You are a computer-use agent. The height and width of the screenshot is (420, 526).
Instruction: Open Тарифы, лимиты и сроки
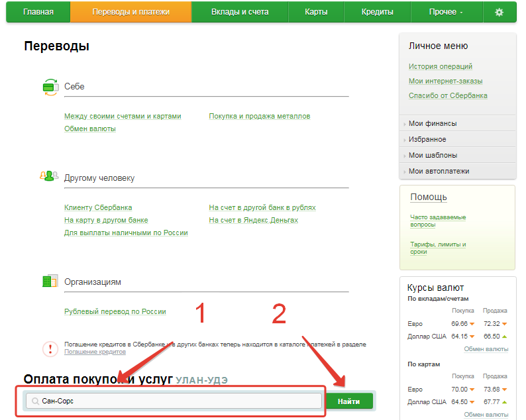coord(438,248)
